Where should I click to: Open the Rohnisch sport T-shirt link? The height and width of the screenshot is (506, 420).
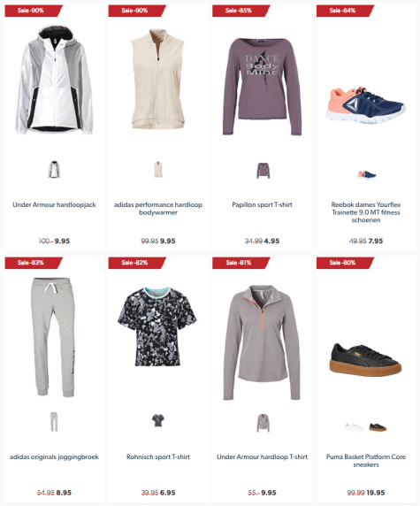click(158, 456)
